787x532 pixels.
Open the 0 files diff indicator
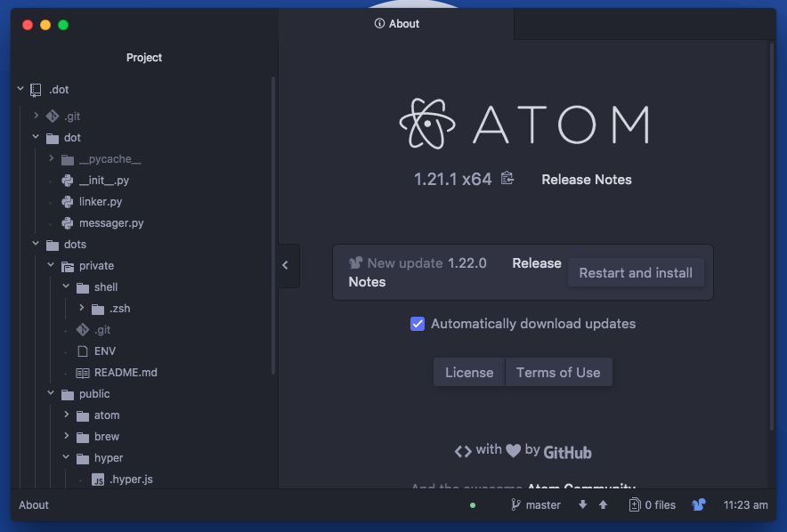tap(652, 504)
